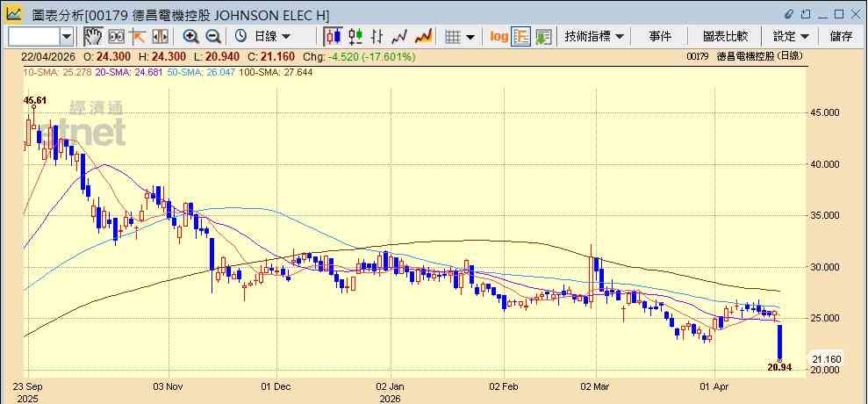The image size is (868, 404).
Task: Switch to bar chart type
Action: coord(377,37)
